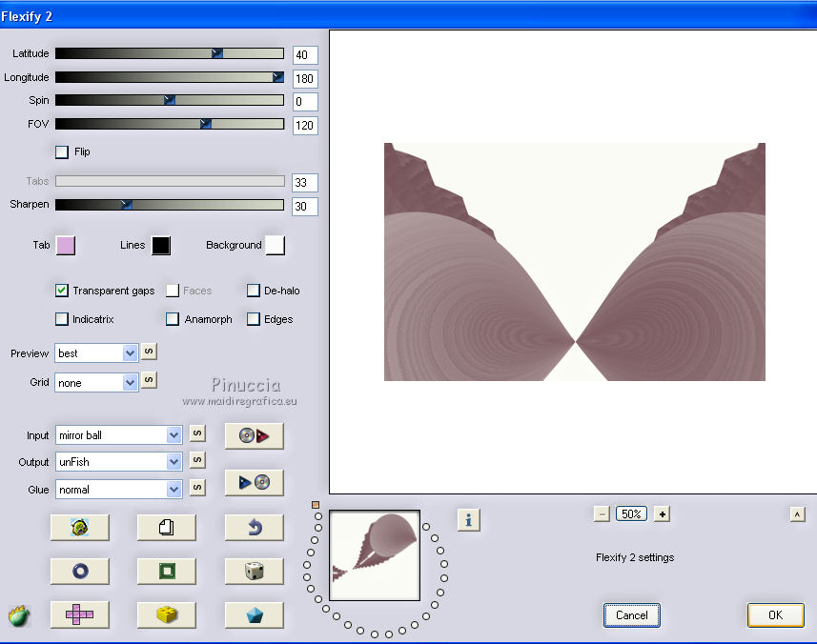The image size is (817, 644).
Task: Click the yellow brick icon button
Action: (x=167, y=614)
